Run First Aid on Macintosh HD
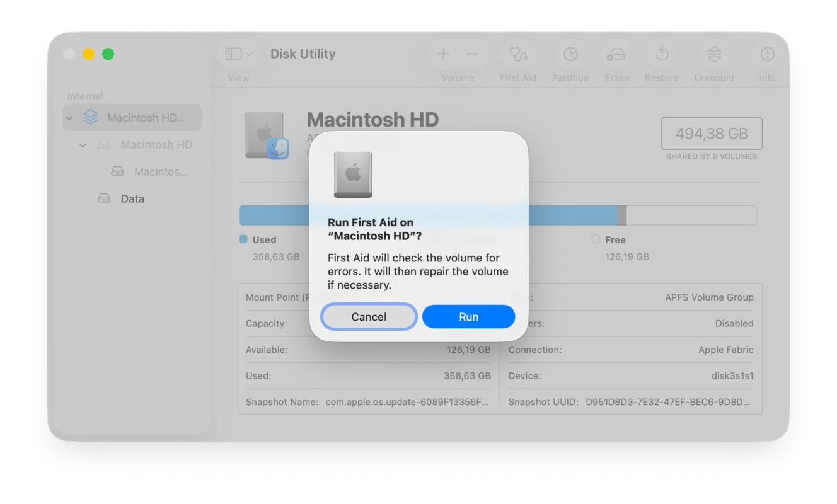837x504 pixels. click(x=468, y=316)
